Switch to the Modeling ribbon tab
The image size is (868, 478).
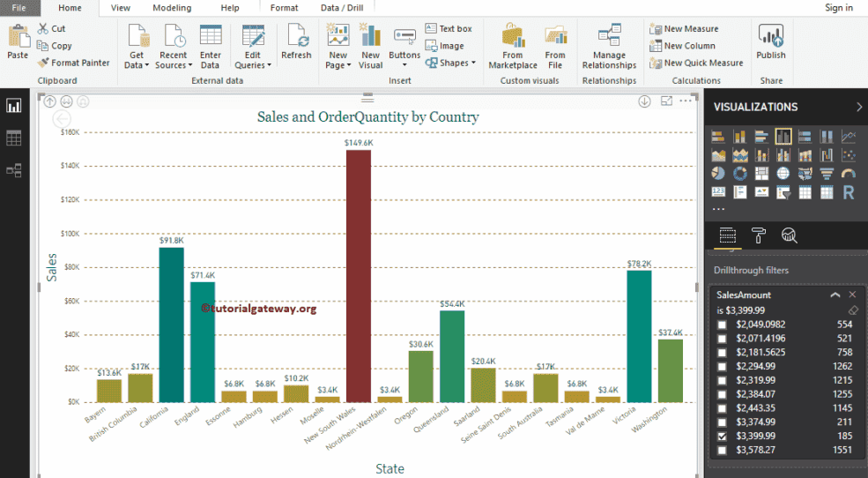click(x=171, y=8)
